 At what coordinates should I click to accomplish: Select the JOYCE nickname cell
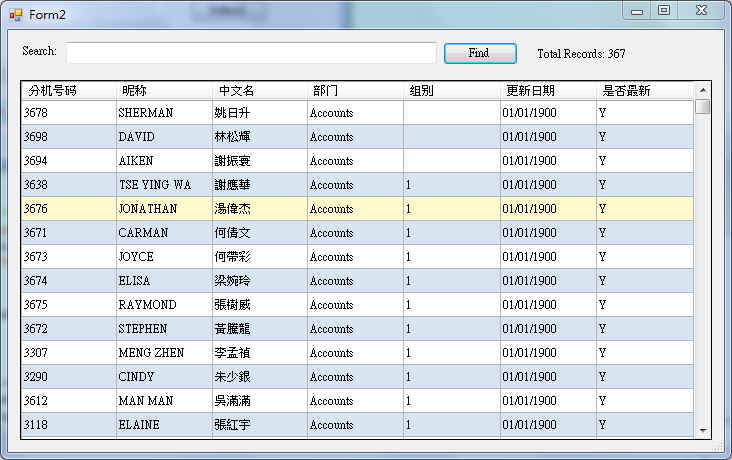tap(164, 257)
